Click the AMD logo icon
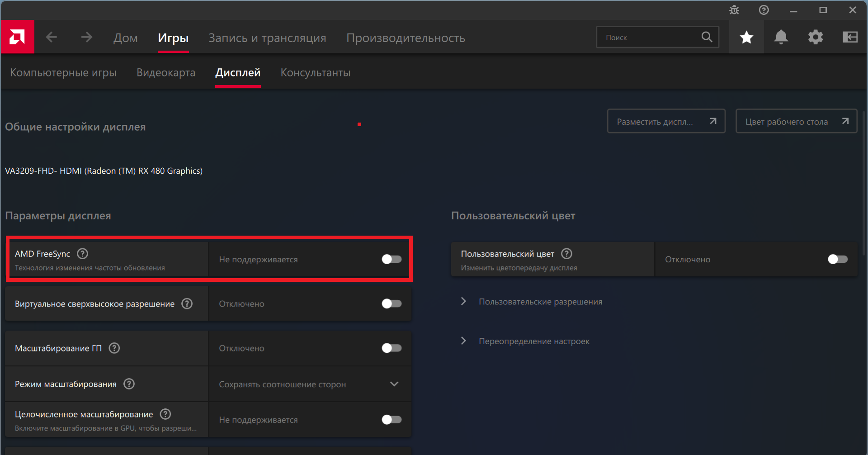Image resolution: width=868 pixels, height=455 pixels. click(x=17, y=37)
